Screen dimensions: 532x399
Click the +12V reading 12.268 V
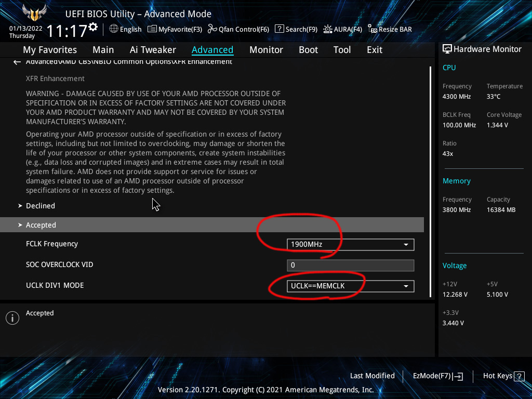point(455,295)
